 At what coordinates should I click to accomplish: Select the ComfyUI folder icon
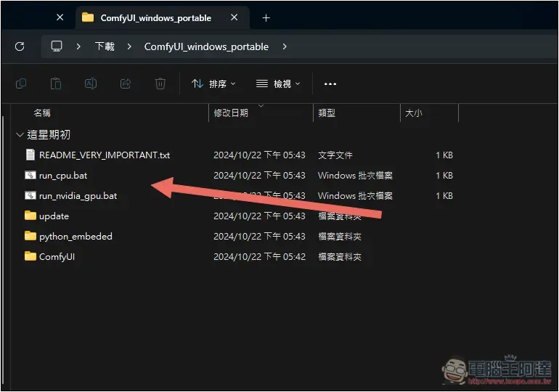30,256
